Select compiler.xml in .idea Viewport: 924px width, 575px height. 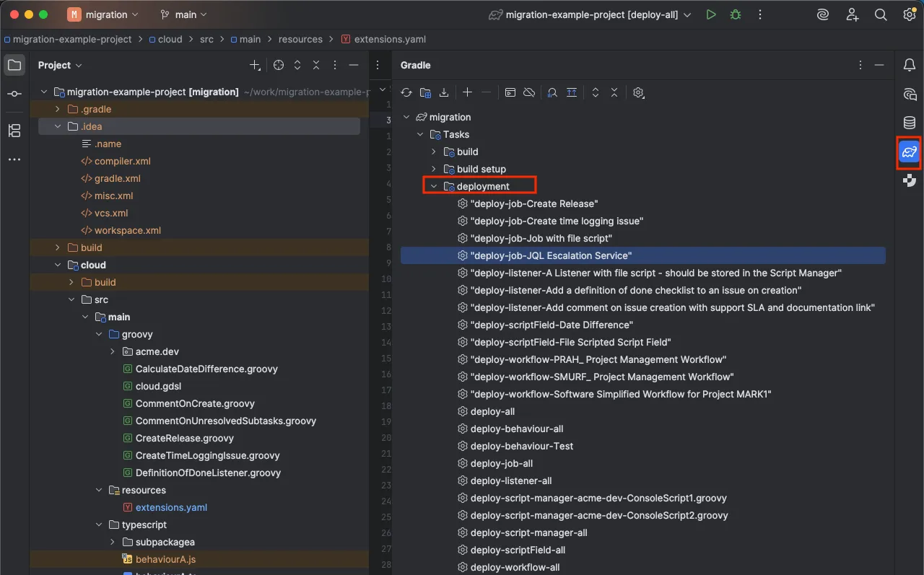point(123,161)
